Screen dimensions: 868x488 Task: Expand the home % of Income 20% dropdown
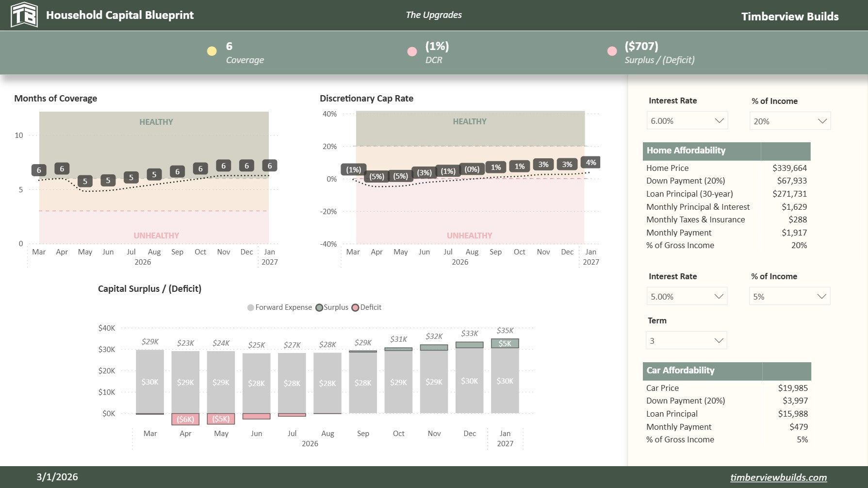(x=789, y=121)
